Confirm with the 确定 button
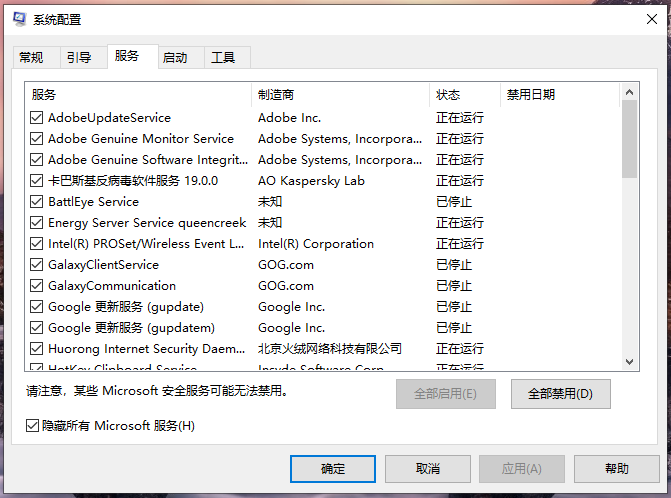Screen dimensions: 671x498 click(x=333, y=469)
